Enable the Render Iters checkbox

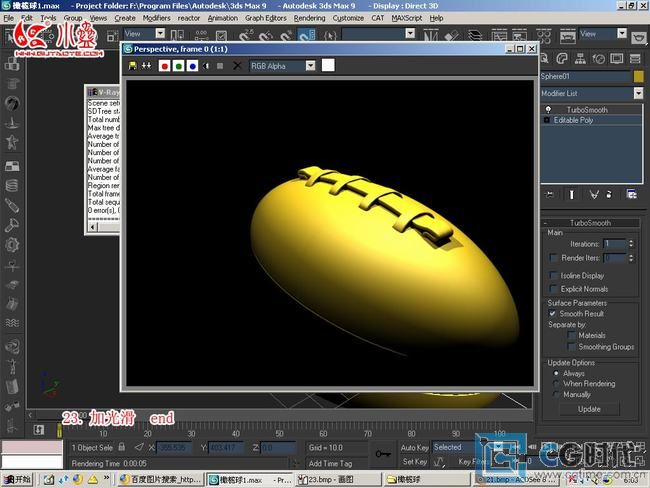point(553,258)
